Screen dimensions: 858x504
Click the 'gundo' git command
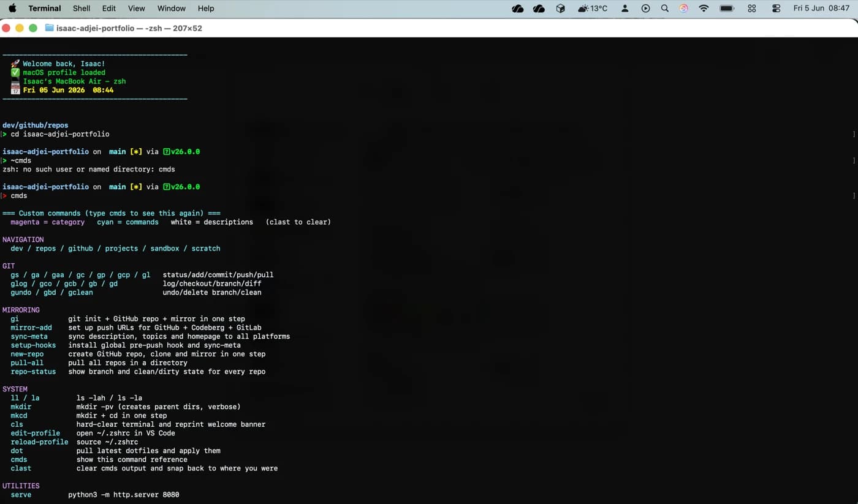[21, 293]
